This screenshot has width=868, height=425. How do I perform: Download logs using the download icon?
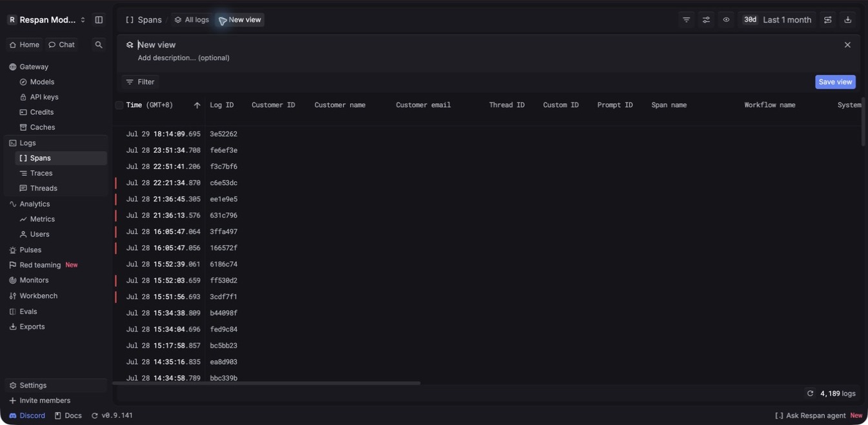(x=848, y=20)
